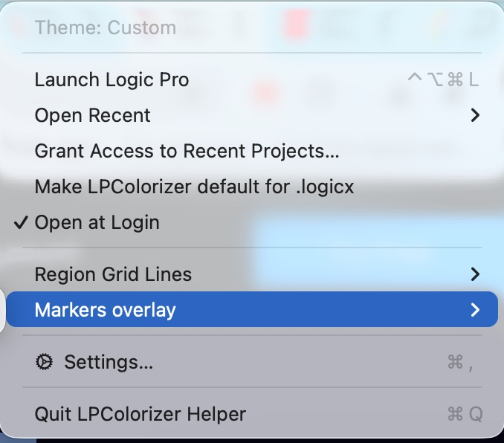
Task: Click the grayed-out Theme: Custom label
Action: (106, 28)
